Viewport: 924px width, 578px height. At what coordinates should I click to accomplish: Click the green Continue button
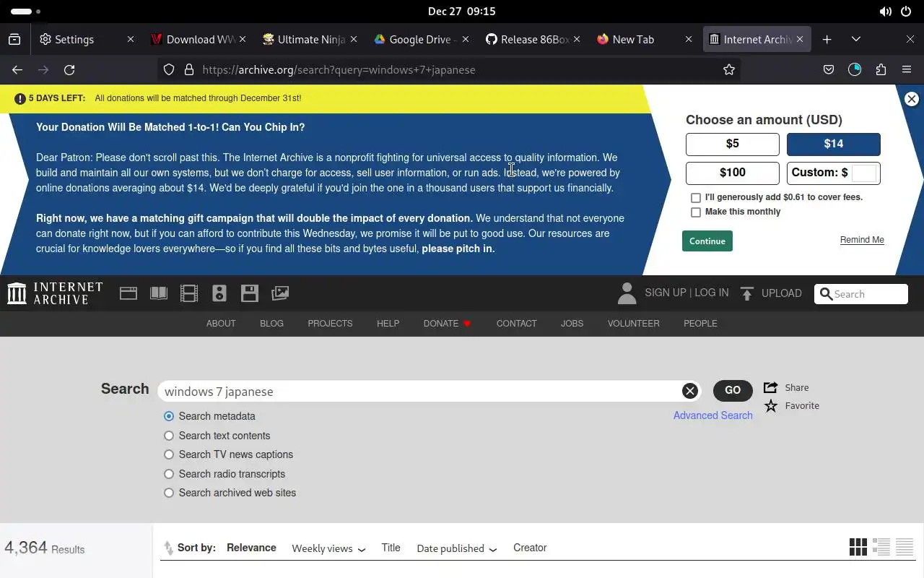707,241
